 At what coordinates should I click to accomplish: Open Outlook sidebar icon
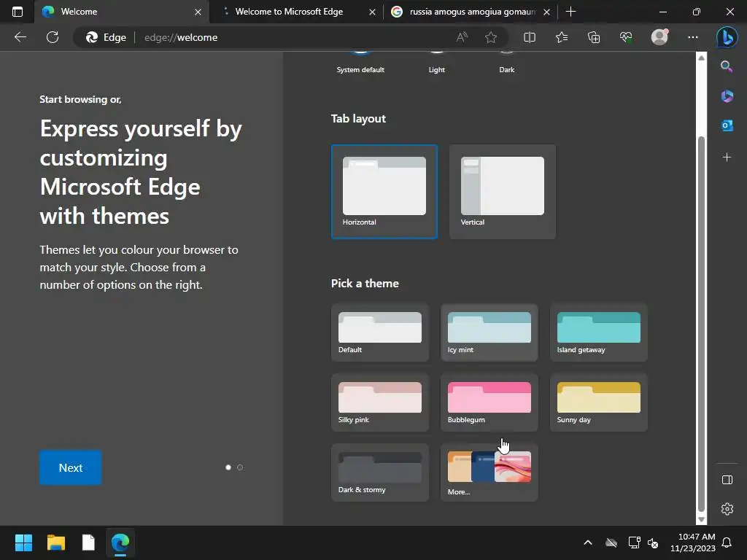coord(727,125)
